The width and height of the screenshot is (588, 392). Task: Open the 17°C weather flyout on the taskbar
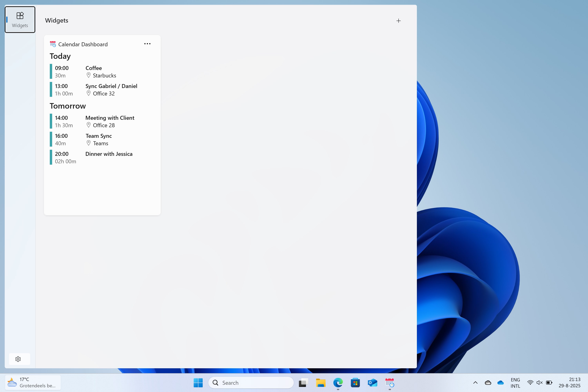(x=33, y=383)
